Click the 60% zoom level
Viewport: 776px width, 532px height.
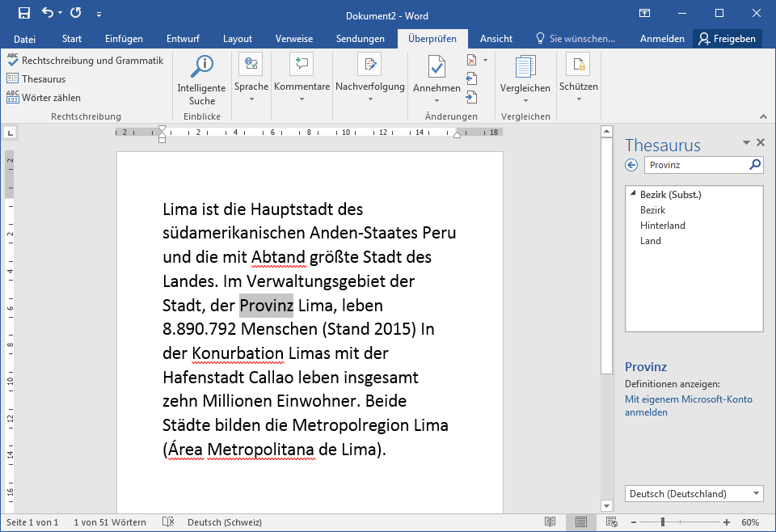[750, 522]
